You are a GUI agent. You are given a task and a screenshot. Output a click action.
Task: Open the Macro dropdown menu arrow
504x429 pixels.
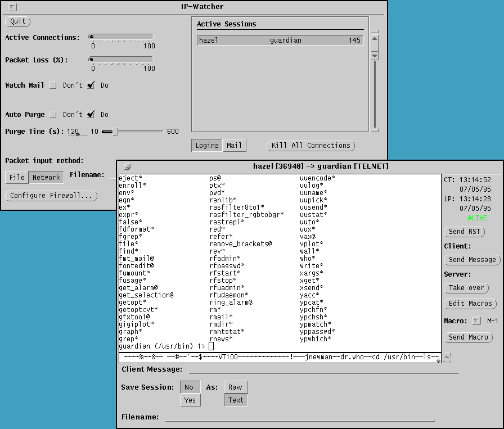(x=476, y=320)
